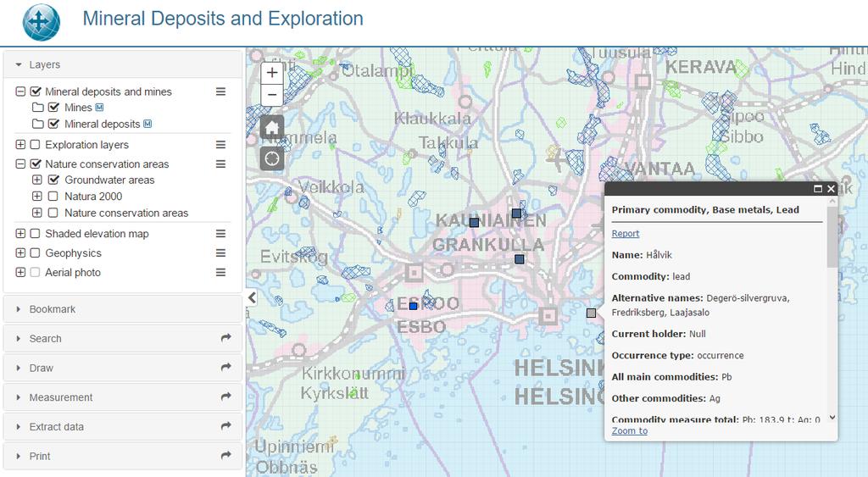
Task: Uncheck Groundwater areas layer
Action: click(53, 180)
